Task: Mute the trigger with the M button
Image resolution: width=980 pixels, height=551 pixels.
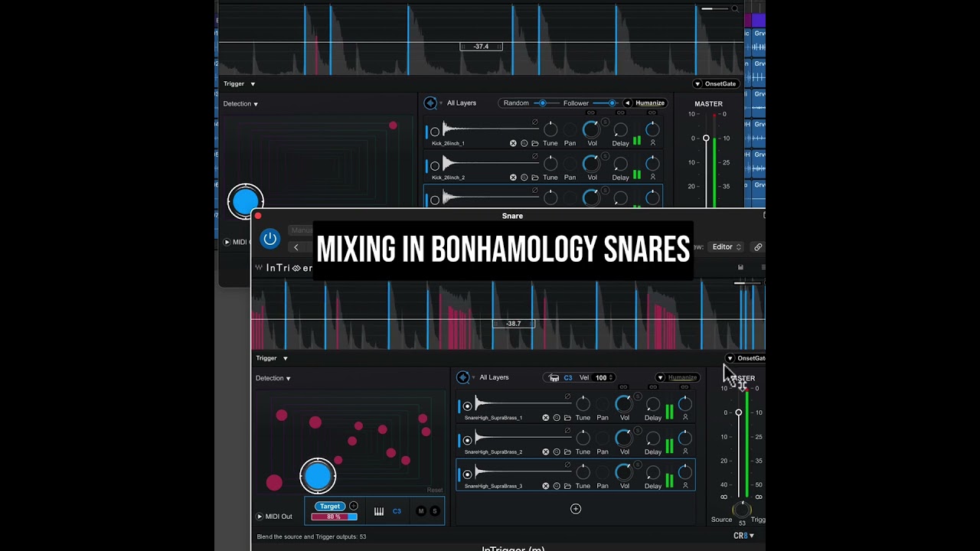Action: (x=420, y=511)
